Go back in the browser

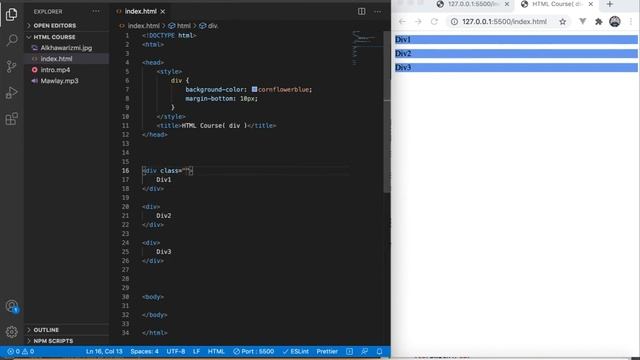(x=402, y=22)
